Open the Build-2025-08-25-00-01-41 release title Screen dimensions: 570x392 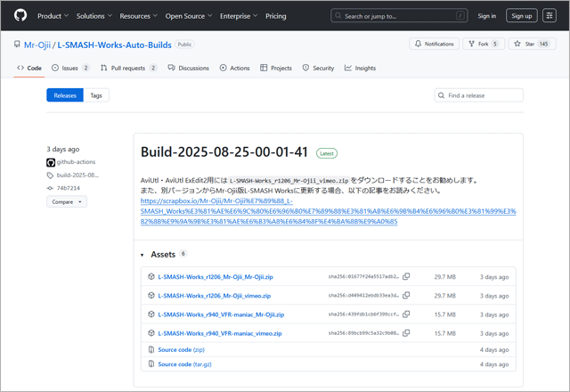pos(224,152)
